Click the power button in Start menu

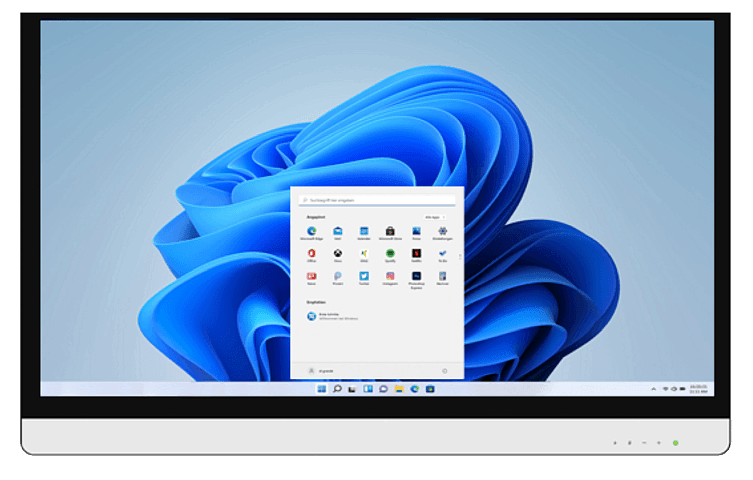[445, 371]
